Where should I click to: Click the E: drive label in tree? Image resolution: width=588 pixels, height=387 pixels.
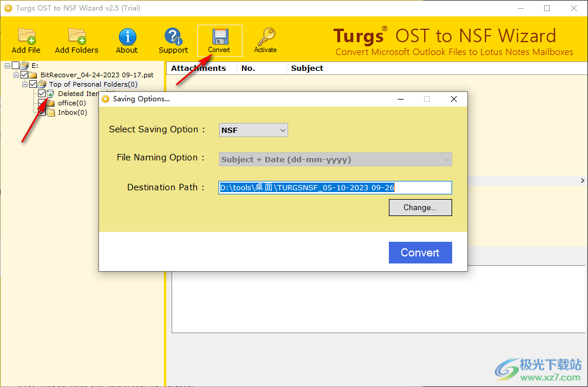pyautogui.click(x=35, y=65)
